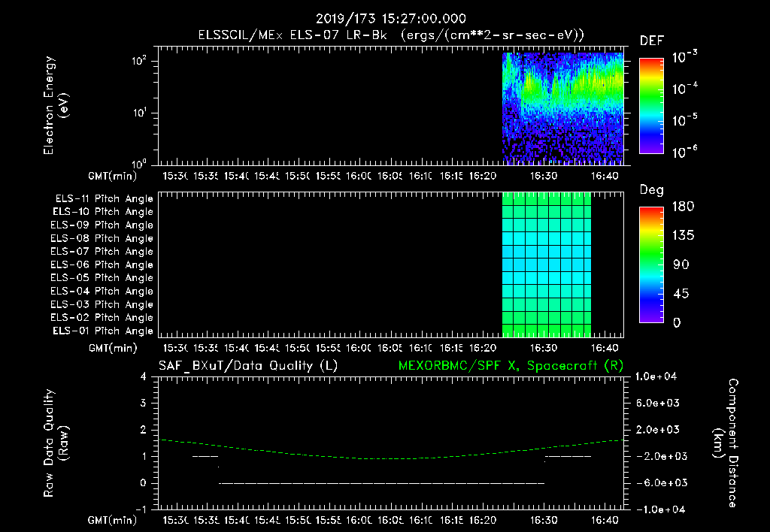Click the DEF color scale bar
The width and height of the screenshot is (770, 532).
[x=651, y=106]
